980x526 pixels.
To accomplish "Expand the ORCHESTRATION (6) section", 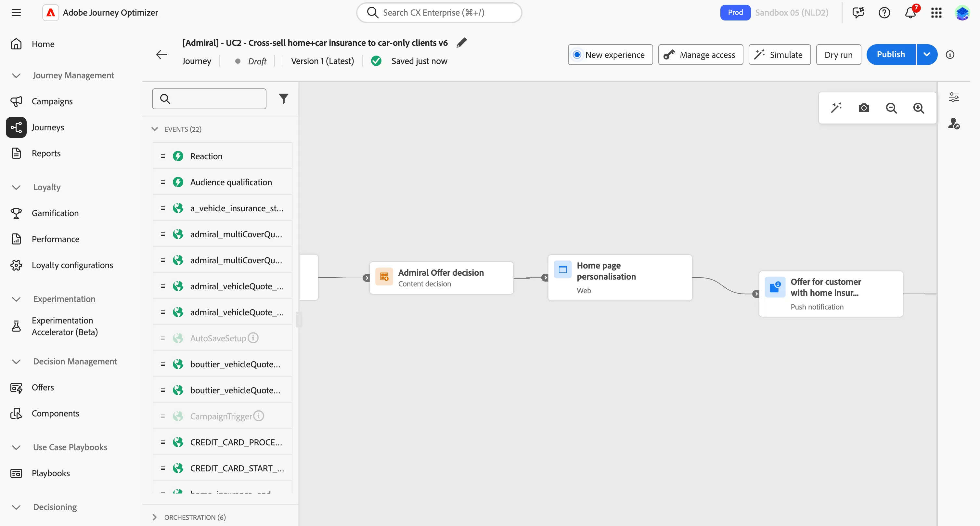I will (x=154, y=517).
